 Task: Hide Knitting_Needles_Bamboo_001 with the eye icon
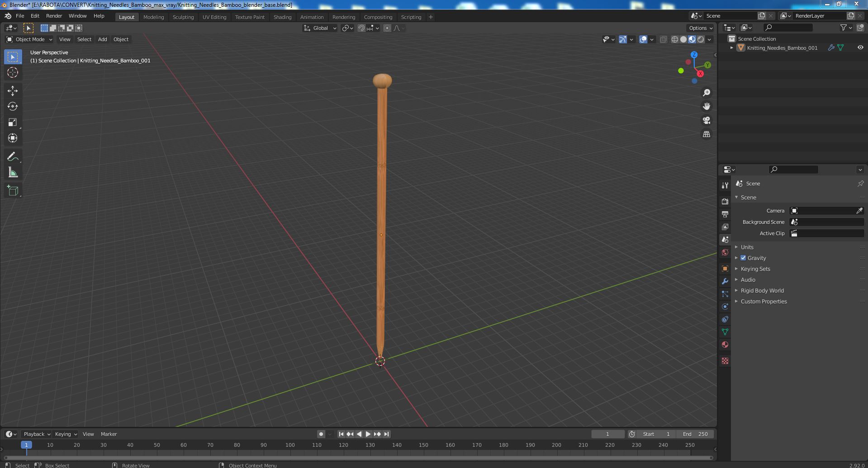(860, 47)
